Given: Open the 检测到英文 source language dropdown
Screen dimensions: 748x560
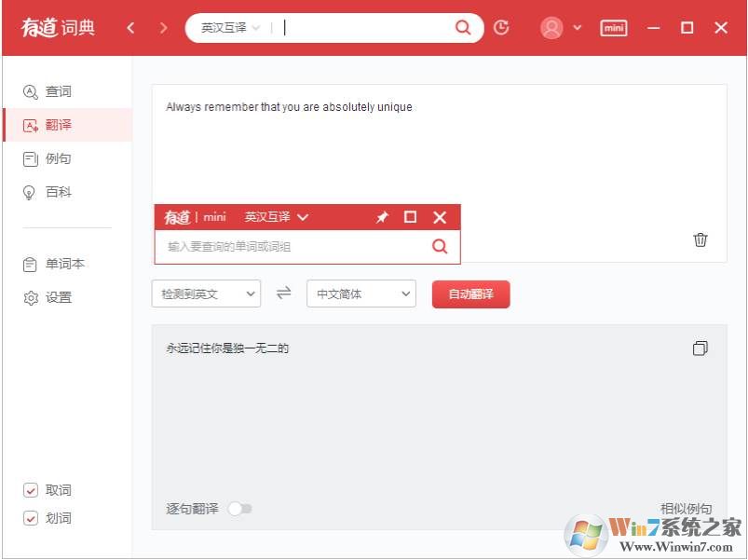Looking at the screenshot, I should pyautogui.click(x=205, y=293).
